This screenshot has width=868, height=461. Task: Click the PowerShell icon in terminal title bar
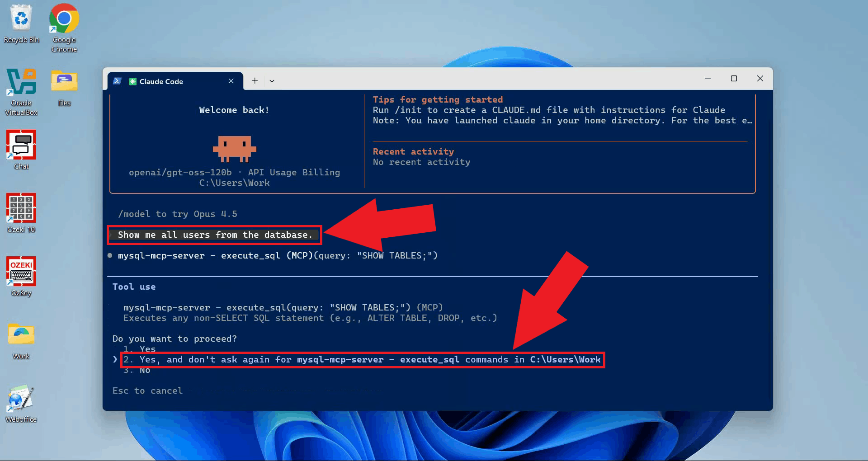(117, 81)
